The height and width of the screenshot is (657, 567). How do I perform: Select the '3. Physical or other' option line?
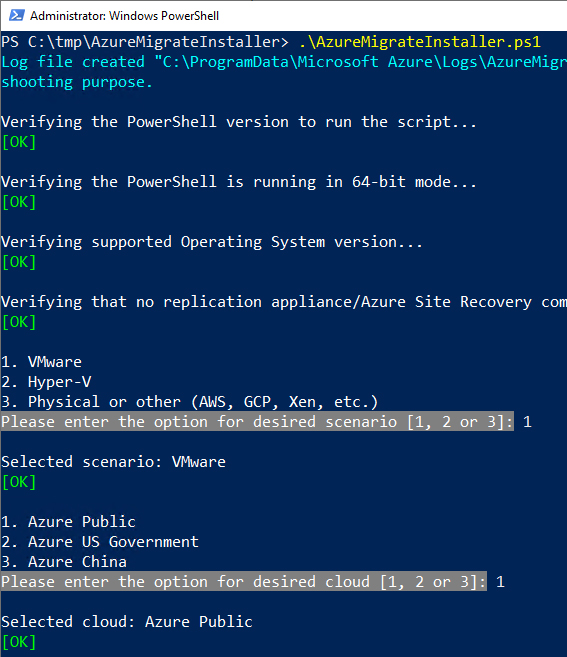pyautogui.click(x=189, y=402)
